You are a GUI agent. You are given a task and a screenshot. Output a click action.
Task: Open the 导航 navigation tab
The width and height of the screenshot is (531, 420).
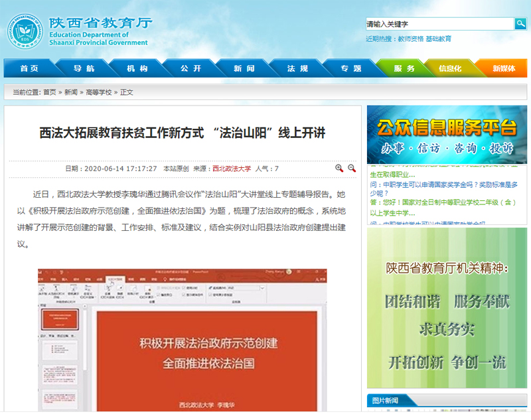84,68
